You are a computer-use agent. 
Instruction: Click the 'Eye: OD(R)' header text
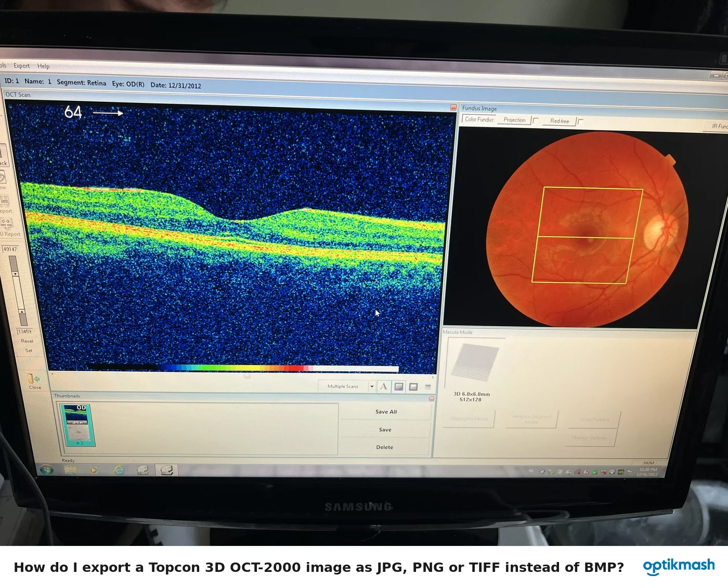pyautogui.click(x=128, y=84)
